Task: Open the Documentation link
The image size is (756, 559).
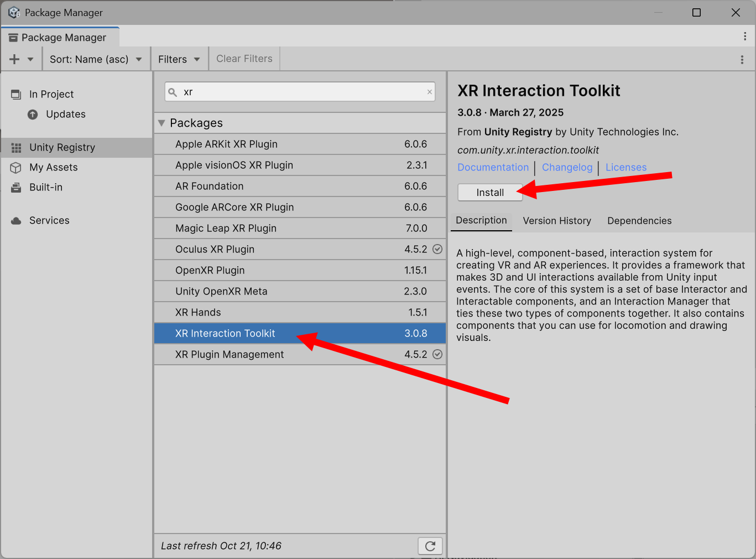Action: pos(493,167)
